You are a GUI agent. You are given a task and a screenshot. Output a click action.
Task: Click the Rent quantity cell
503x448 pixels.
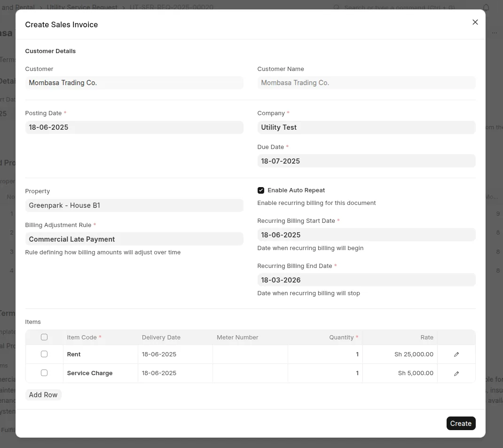(x=325, y=354)
